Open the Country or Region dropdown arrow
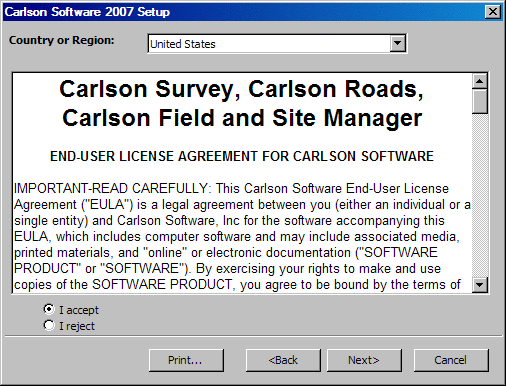Image resolution: width=506 pixels, height=386 pixels. [x=398, y=43]
